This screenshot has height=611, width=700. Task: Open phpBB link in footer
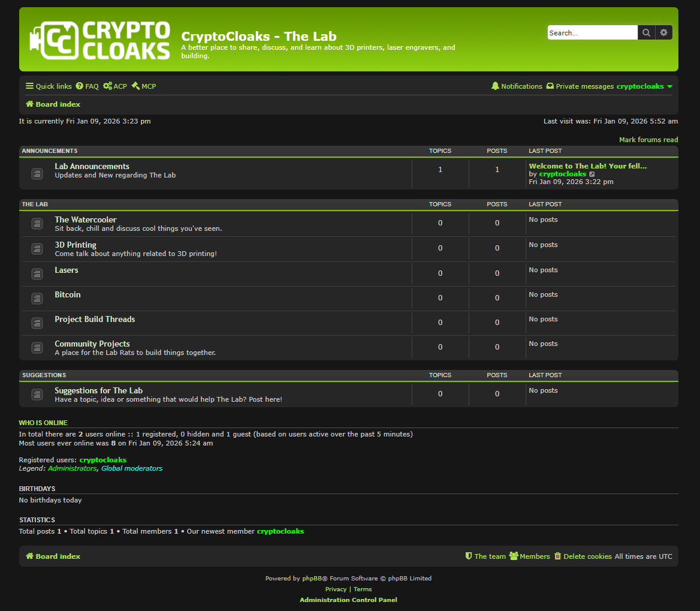312,579
